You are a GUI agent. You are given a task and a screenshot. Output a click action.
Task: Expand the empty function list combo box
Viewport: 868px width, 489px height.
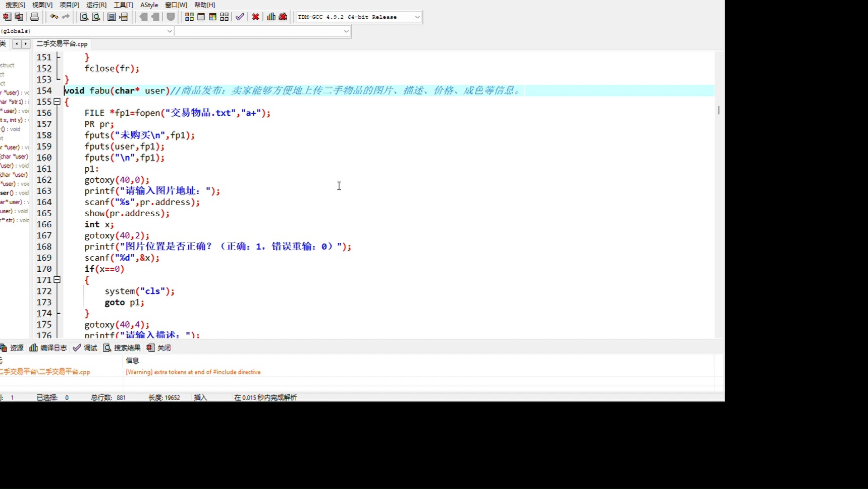tap(346, 31)
